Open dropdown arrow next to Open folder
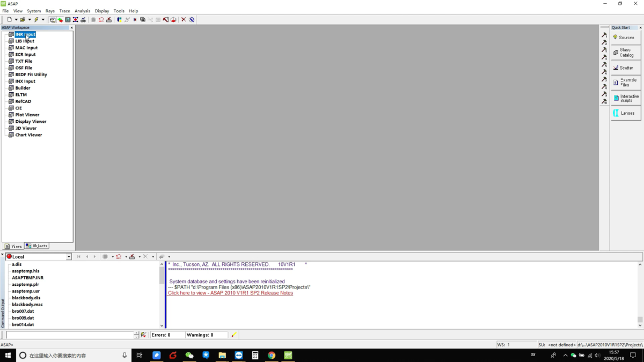The width and height of the screenshot is (644, 362). tap(30, 20)
